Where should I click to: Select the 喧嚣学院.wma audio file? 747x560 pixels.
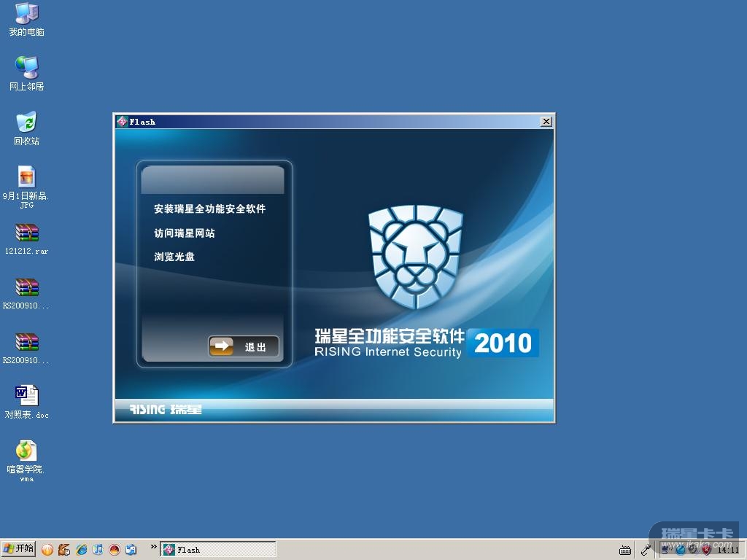(x=27, y=461)
